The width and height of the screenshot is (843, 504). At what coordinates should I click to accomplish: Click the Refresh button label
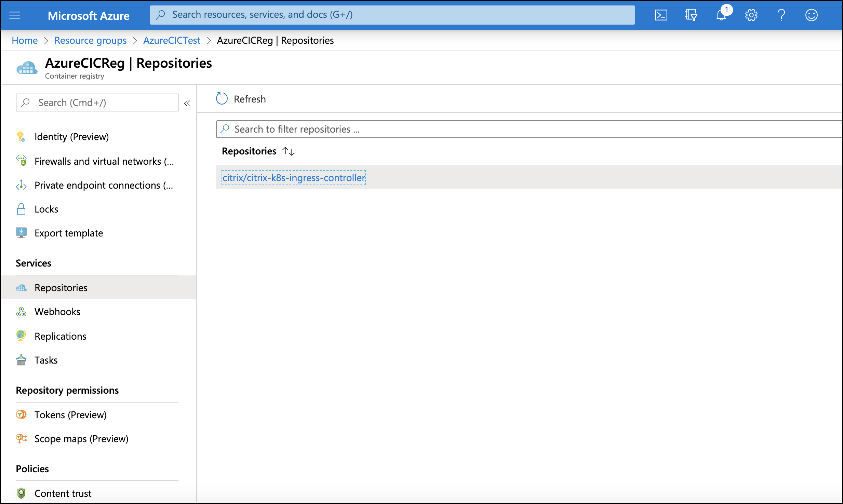point(250,99)
